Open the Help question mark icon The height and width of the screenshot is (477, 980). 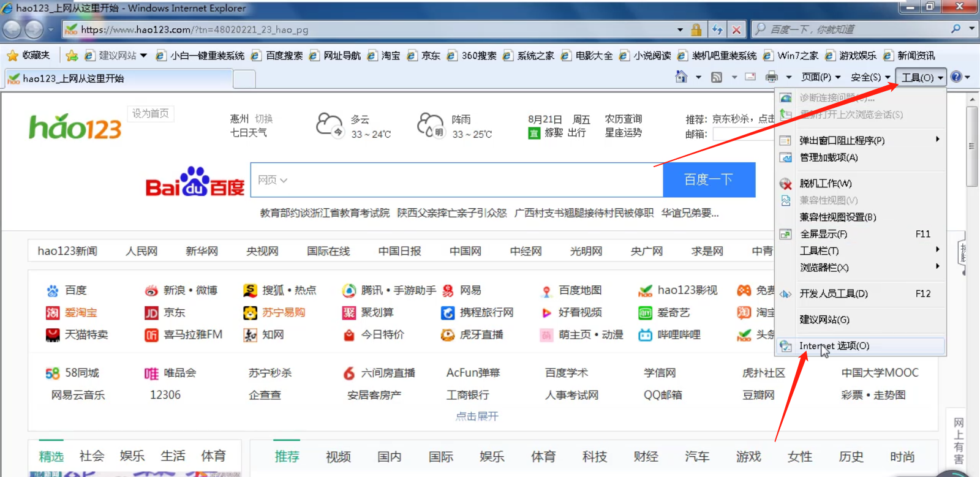pyautogui.click(x=956, y=77)
